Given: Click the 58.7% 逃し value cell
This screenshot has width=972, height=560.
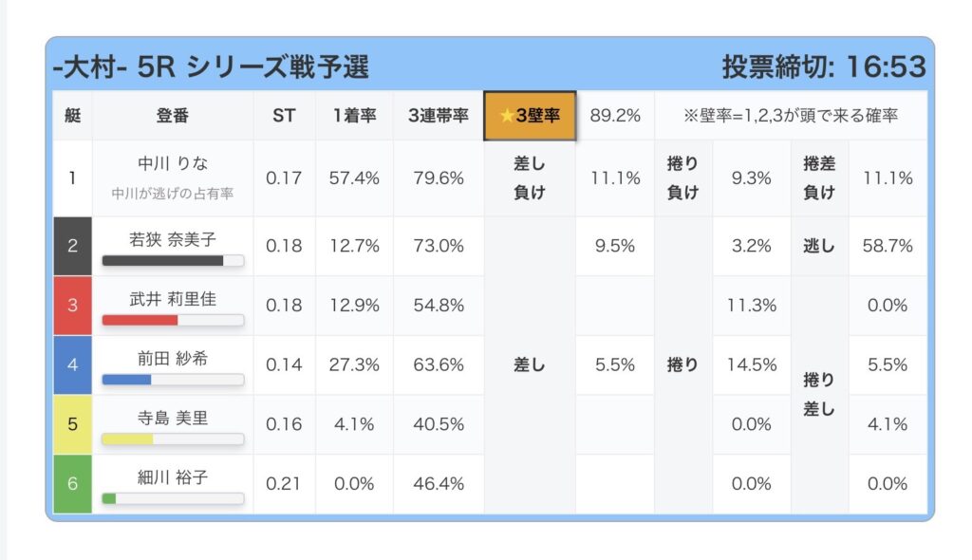Looking at the screenshot, I should click(888, 246).
